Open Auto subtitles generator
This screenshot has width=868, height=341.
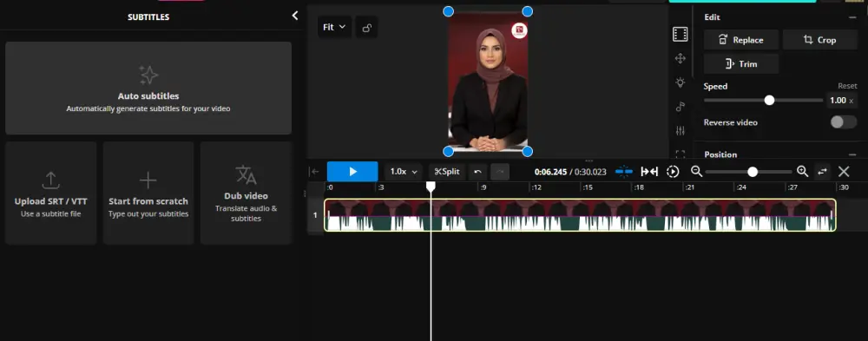pos(148,88)
